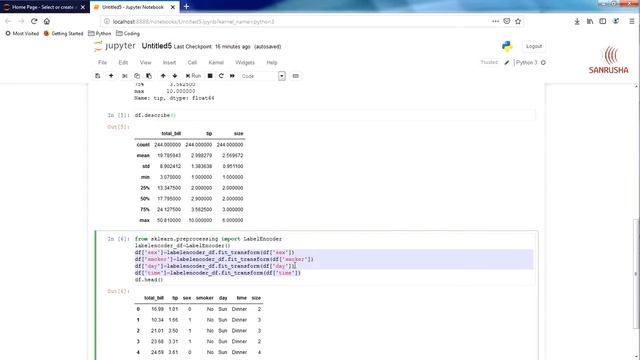The width and height of the screenshot is (640, 360).
Task: Go back in browser history
Action: (8, 21)
